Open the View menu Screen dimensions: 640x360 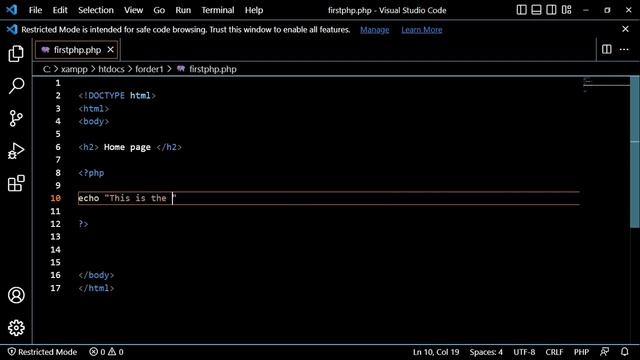[133, 10]
